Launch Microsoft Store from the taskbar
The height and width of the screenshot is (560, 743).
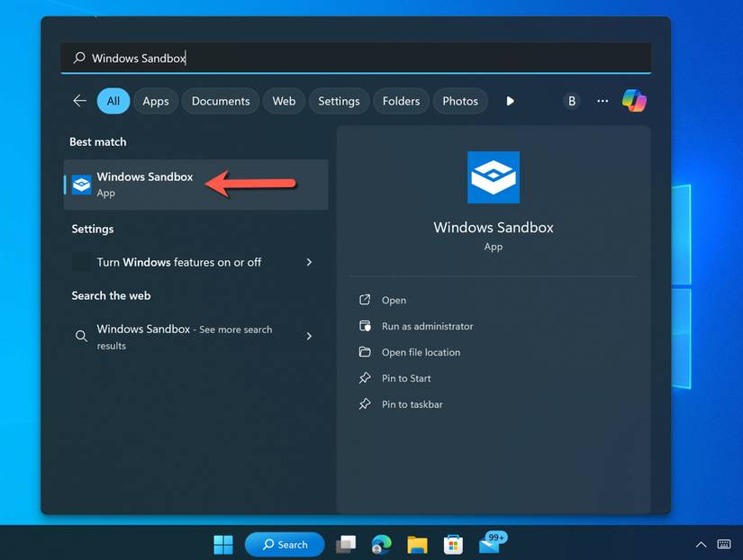pyautogui.click(x=453, y=544)
